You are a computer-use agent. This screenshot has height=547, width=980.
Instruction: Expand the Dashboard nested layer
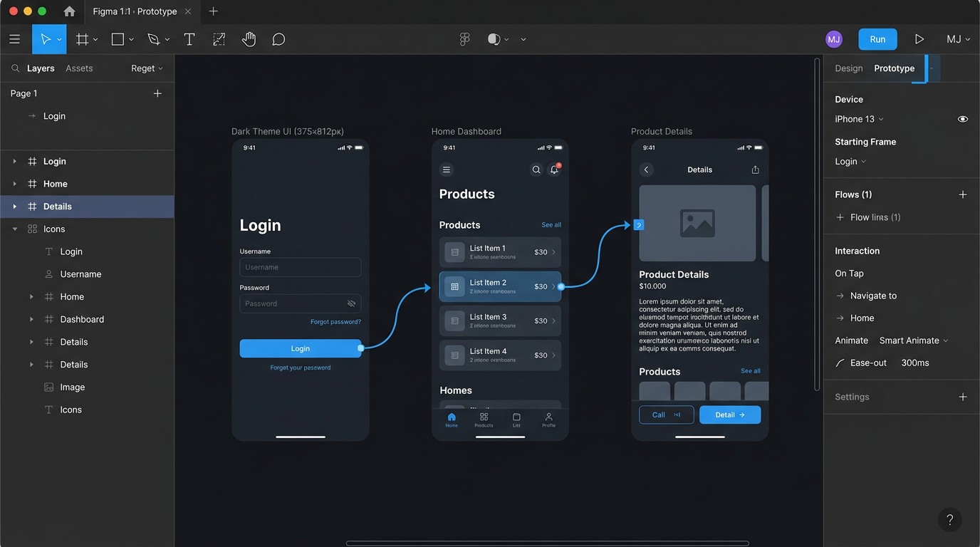coord(31,319)
